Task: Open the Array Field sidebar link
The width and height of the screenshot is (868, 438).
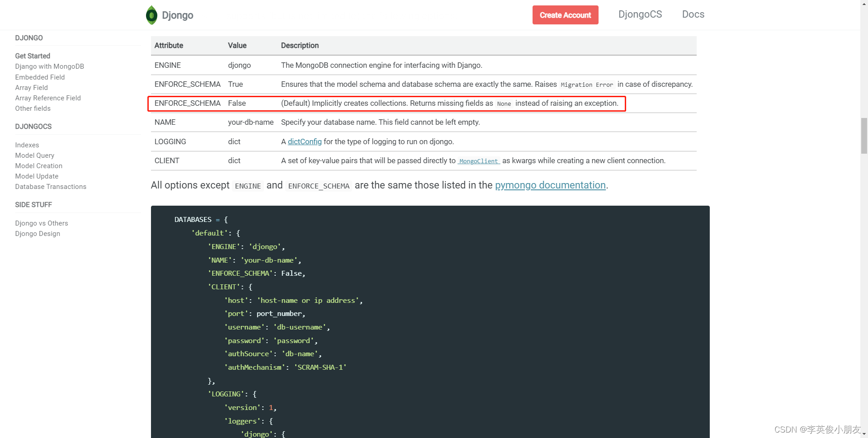Action: click(x=31, y=88)
